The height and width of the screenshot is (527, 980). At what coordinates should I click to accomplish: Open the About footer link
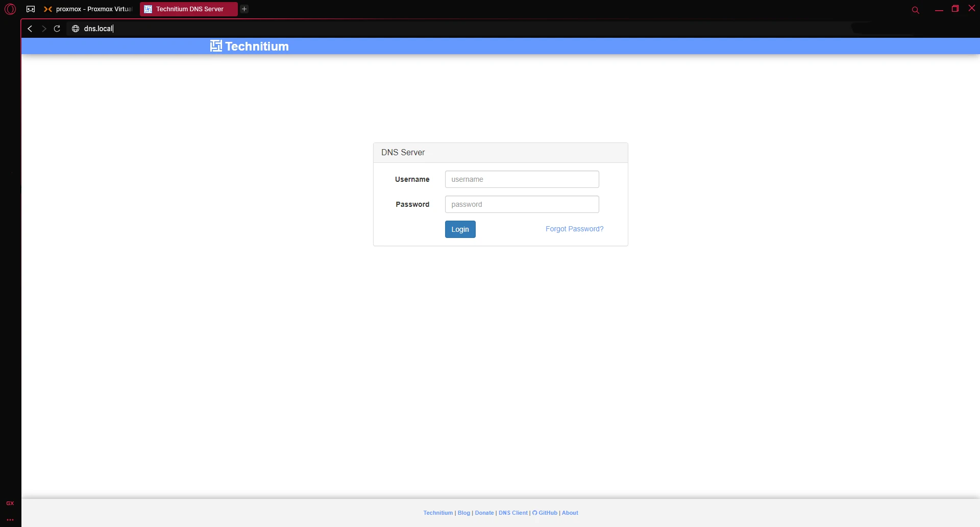coord(570,513)
